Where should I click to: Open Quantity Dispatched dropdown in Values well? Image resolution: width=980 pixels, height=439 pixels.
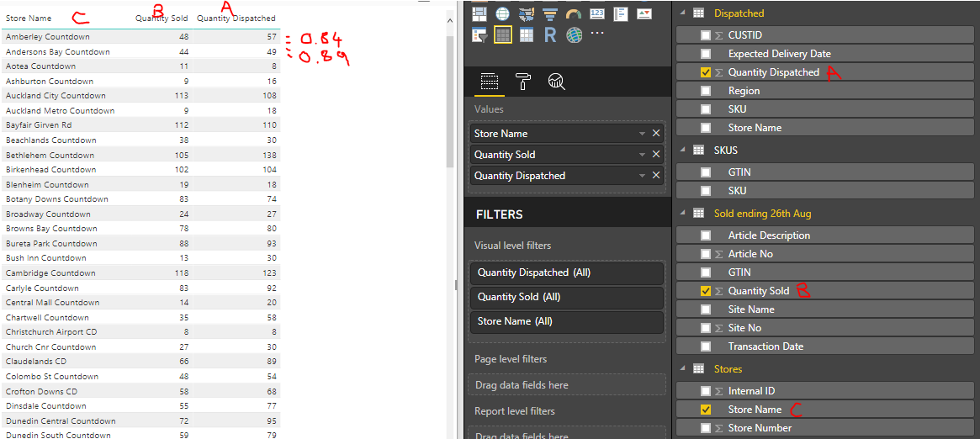coord(642,176)
